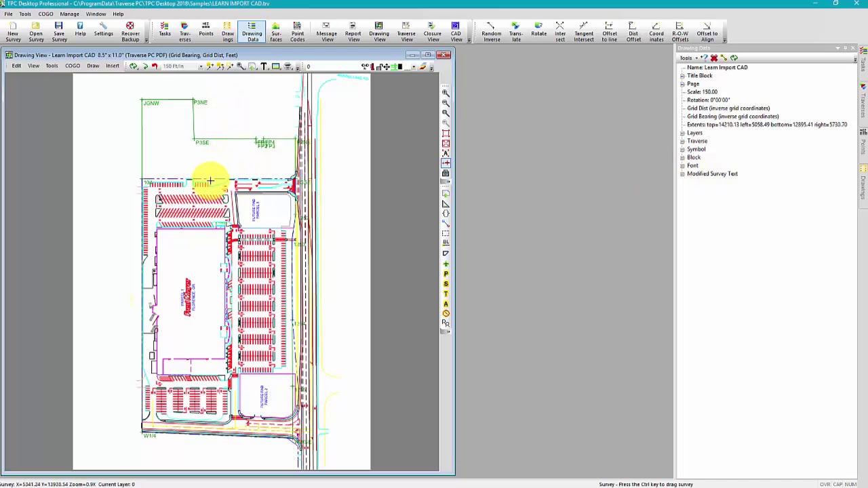Image resolution: width=868 pixels, height=488 pixels.
Task: Expand the Symbol tree node
Action: 682,149
